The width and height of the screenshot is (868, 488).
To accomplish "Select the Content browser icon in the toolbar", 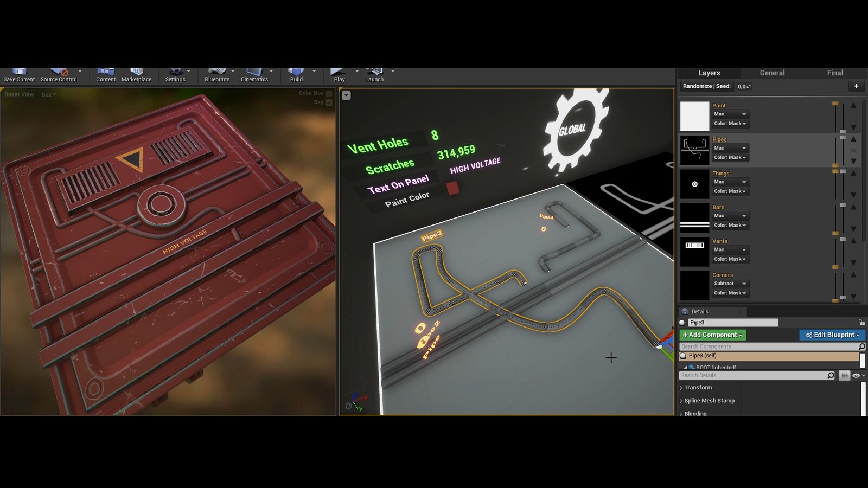I will pyautogui.click(x=105, y=73).
